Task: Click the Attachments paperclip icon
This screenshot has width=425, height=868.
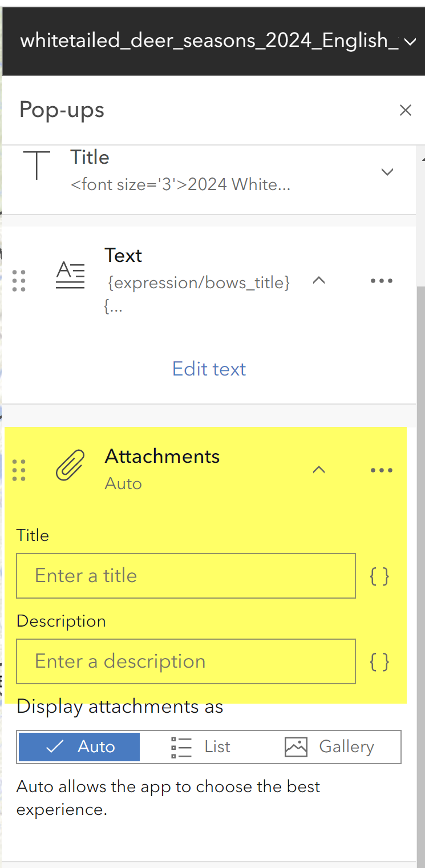Action: (70, 464)
